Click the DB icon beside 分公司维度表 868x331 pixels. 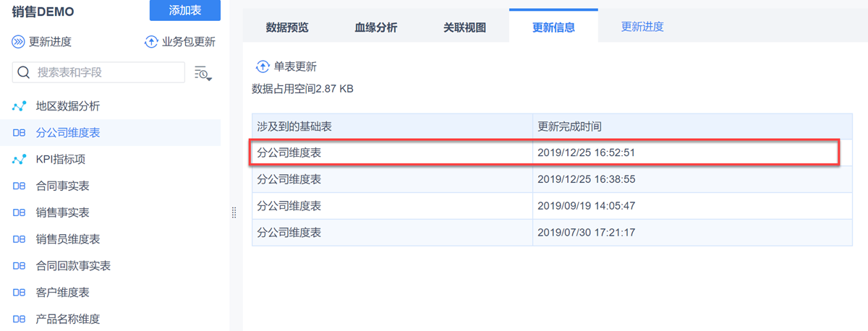(19, 133)
